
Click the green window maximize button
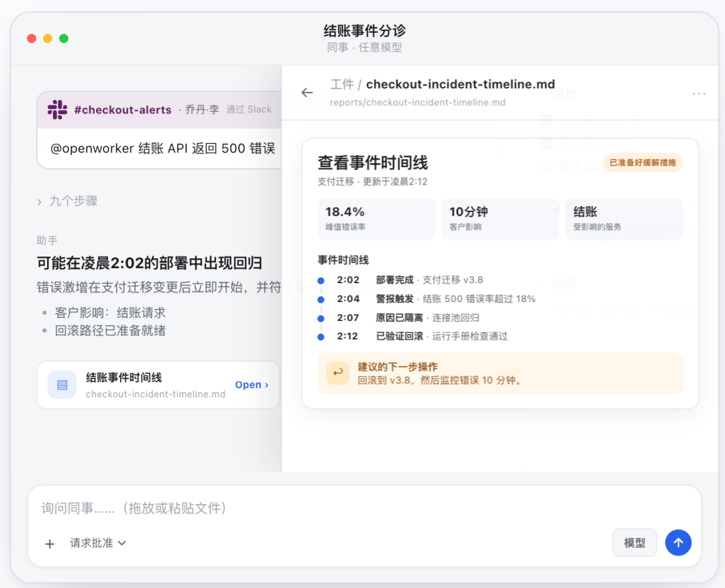pos(64,38)
